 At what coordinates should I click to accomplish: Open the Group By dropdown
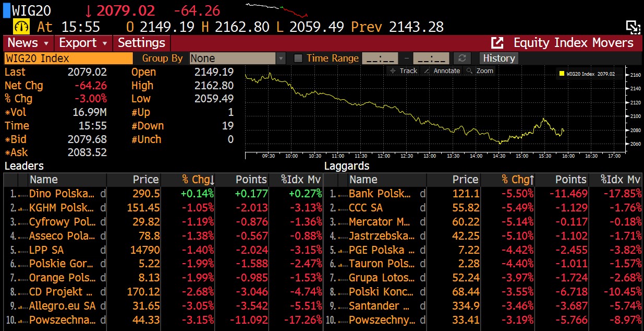(281, 58)
